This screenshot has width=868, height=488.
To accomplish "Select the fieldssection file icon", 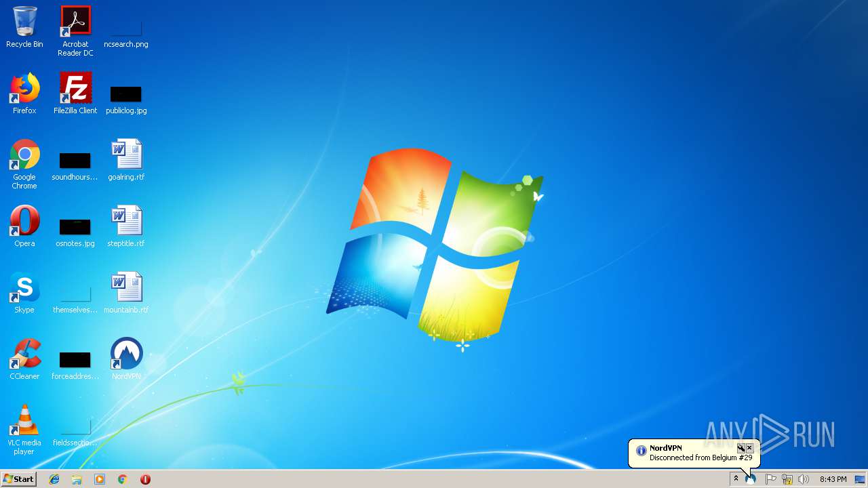I will pos(75,431).
